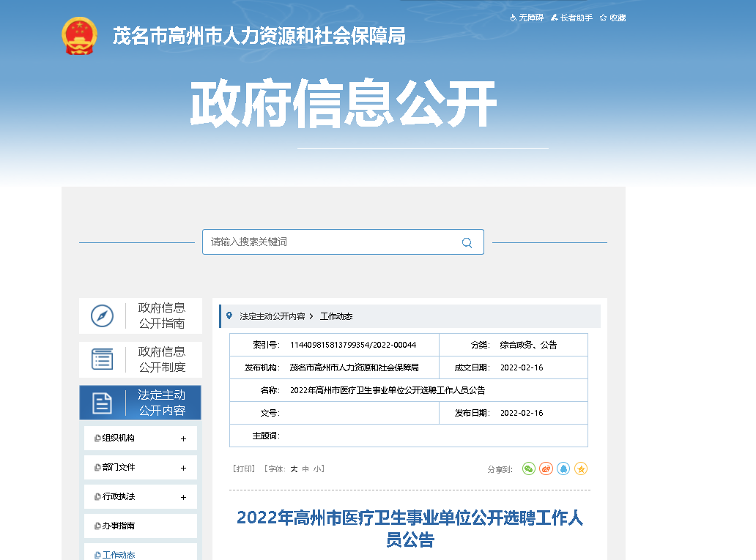Image resolution: width=756 pixels, height=560 pixels.
Task: Expand the 组织机构 plus sign
Action: click(183, 439)
